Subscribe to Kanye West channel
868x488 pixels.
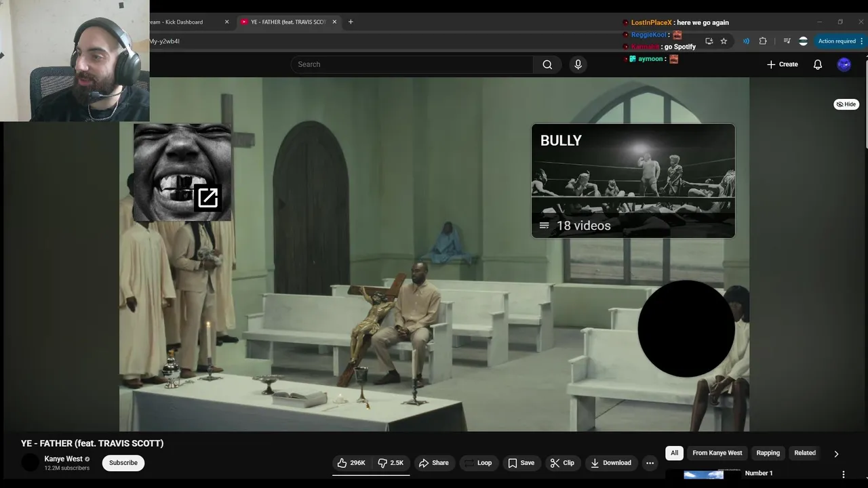coord(123,463)
